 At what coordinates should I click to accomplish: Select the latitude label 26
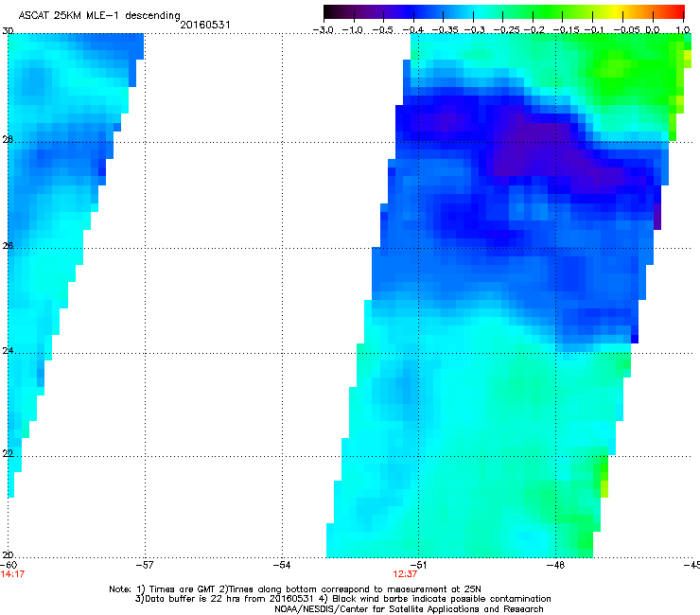(x=8, y=246)
